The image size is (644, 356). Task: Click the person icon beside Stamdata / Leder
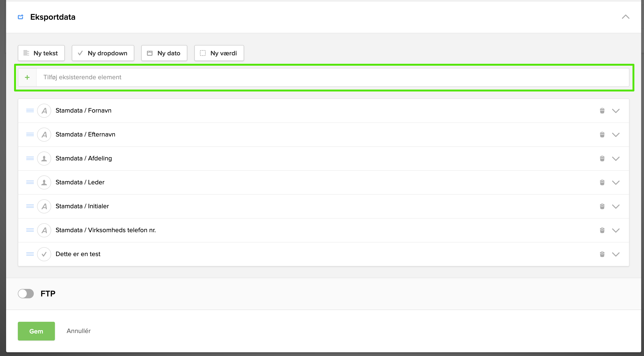[x=44, y=182]
